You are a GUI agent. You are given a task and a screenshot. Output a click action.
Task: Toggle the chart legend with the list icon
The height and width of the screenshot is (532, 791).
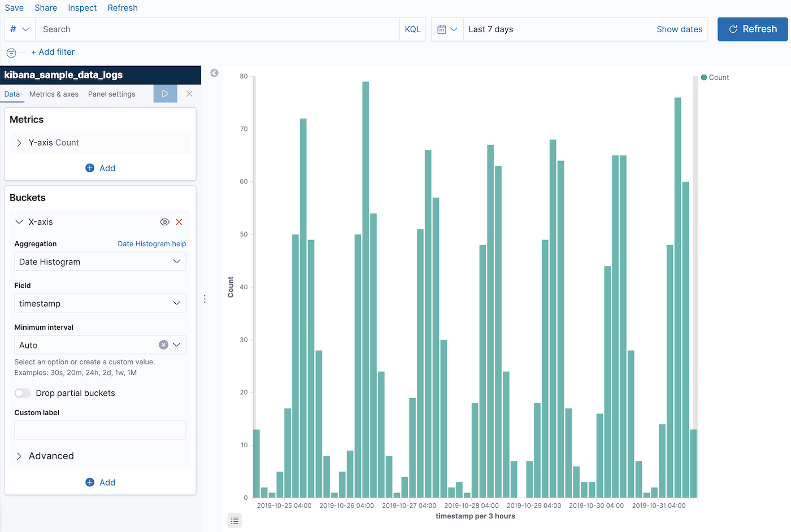click(x=234, y=520)
